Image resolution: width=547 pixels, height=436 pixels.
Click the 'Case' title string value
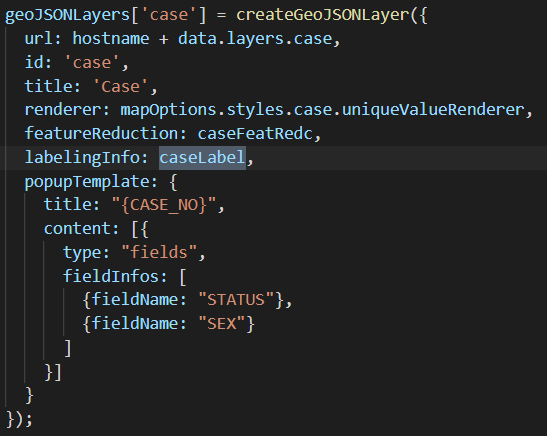(120, 87)
